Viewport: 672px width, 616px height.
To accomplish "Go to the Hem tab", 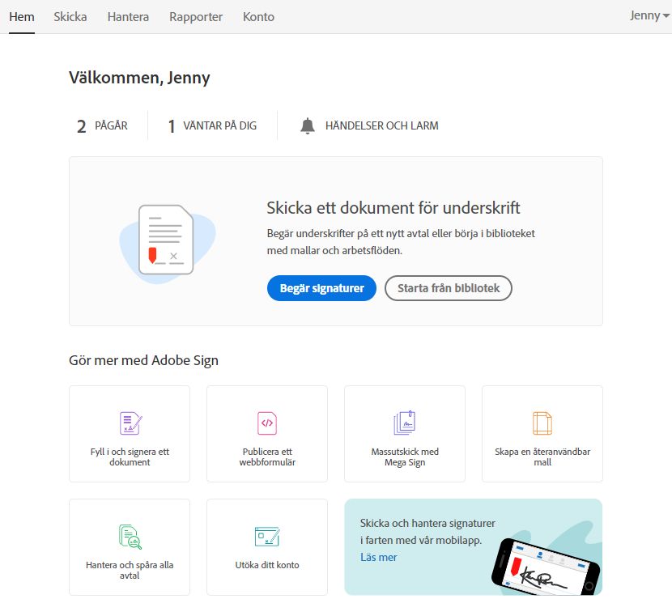I will [x=22, y=17].
